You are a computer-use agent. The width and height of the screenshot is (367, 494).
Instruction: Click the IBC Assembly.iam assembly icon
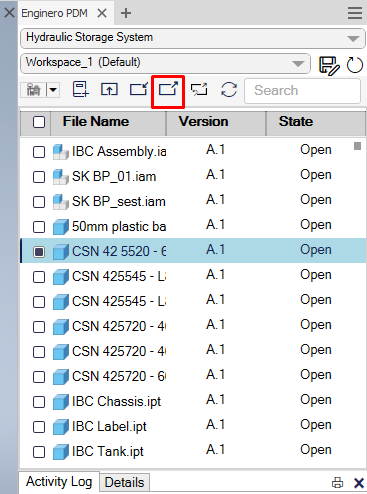(x=61, y=152)
